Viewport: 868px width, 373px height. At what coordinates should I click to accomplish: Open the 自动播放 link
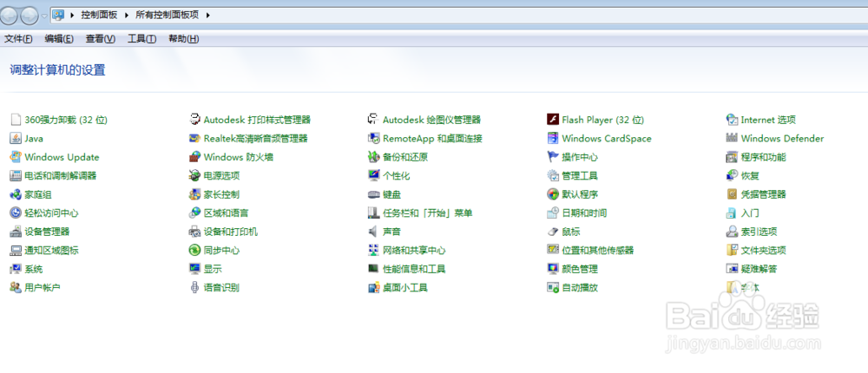pyautogui.click(x=580, y=288)
